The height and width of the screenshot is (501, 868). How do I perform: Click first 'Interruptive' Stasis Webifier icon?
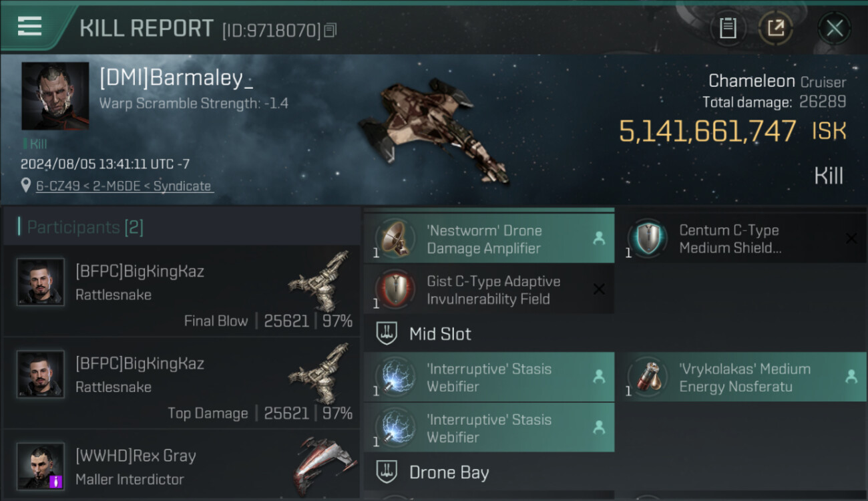tap(395, 377)
